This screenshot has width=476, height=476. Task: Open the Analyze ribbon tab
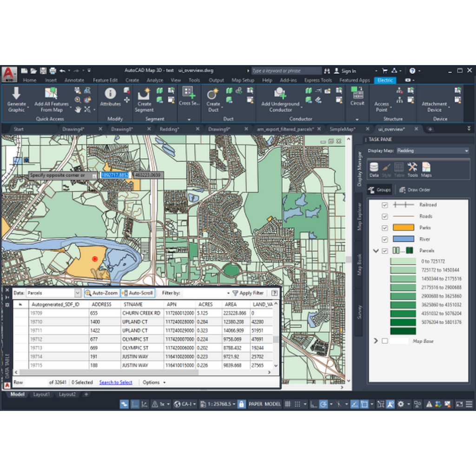pos(154,80)
